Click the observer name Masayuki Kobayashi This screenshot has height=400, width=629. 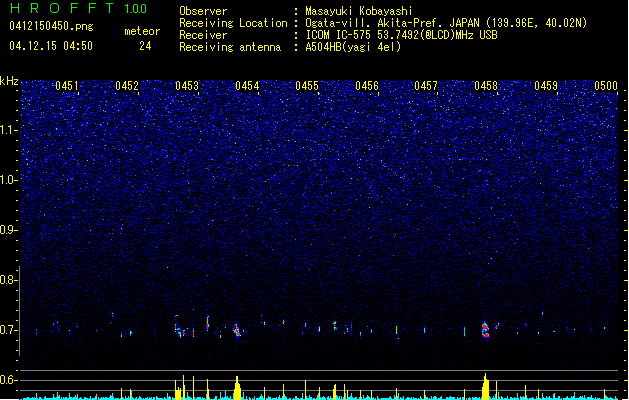point(359,11)
